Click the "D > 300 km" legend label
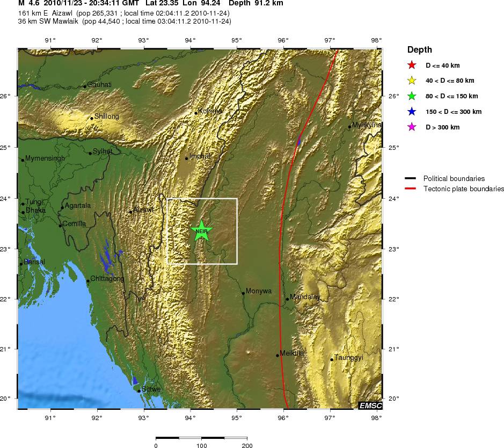This screenshot has width=504, height=448. [x=443, y=127]
